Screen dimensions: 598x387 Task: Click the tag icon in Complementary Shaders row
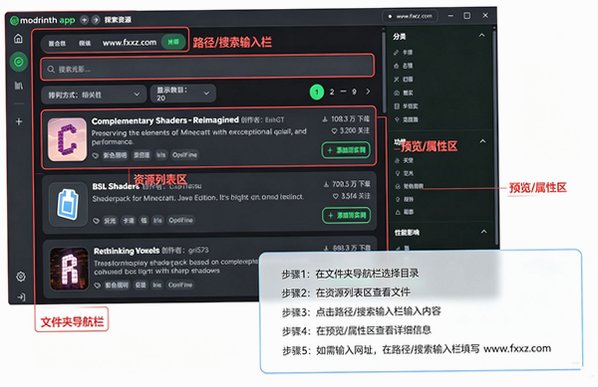(96, 155)
